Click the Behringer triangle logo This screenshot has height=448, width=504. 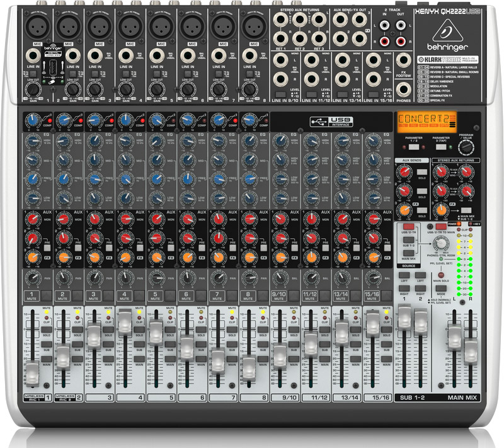click(x=447, y=30)
